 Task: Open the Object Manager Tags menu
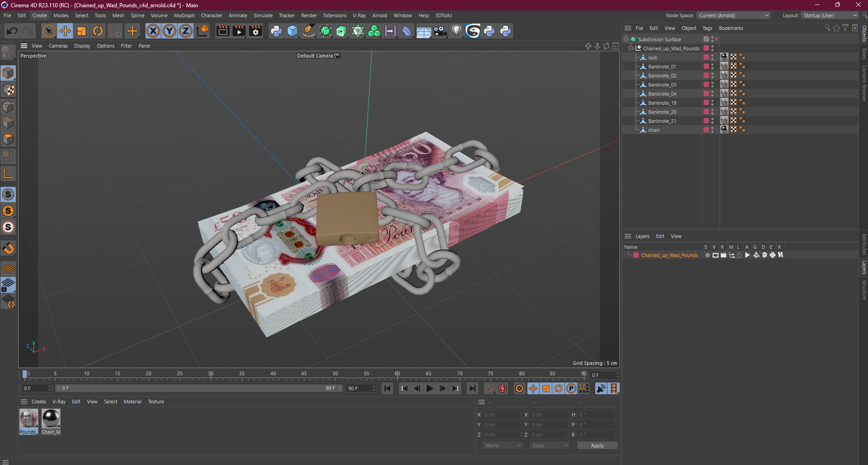707,28
